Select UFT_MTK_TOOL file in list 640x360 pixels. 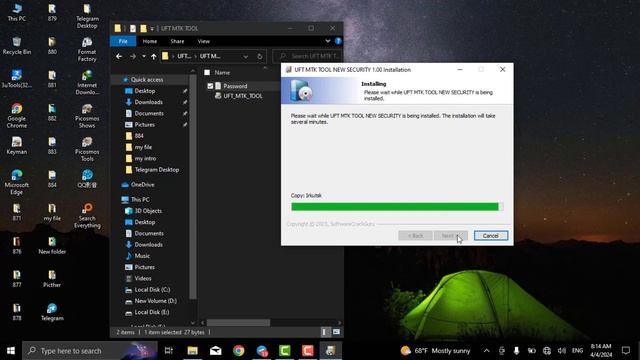tap(242, 96)
